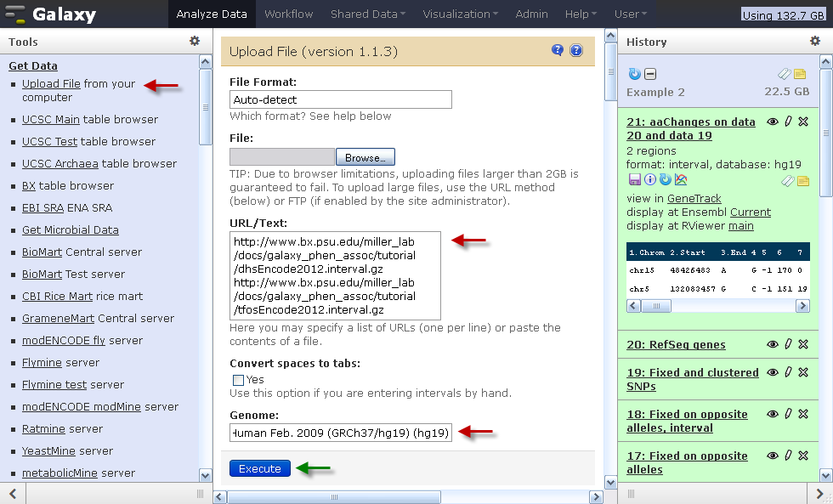This screenshot has height=504, width=833.
Task: Open the UCSC Main table browser link
Action: 50,120
